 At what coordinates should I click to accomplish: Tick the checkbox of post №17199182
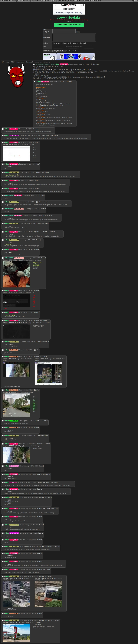pyautogui.click(x=3, y=195)
